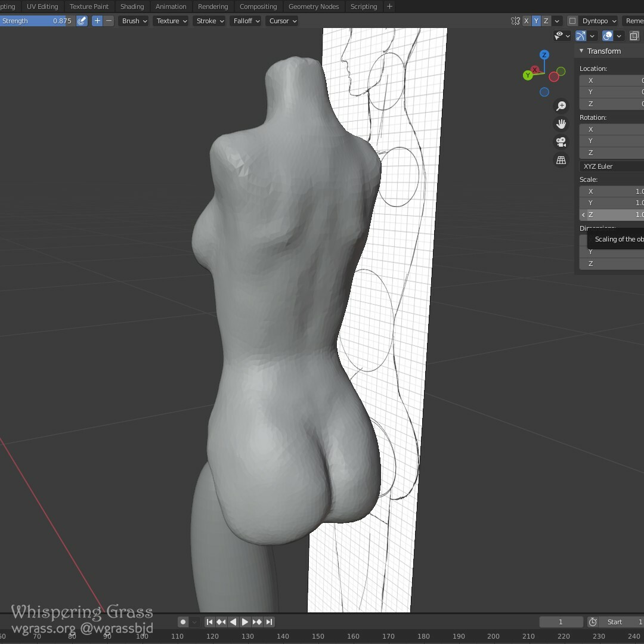Jump to the first frame
The height and width of the screenshot is (644, 644).
pyautogui.click(x=209, y=622)
